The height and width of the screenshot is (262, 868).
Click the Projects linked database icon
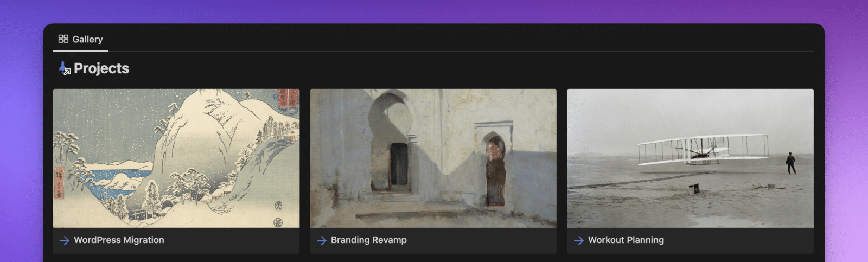click(x=65, y=68)
